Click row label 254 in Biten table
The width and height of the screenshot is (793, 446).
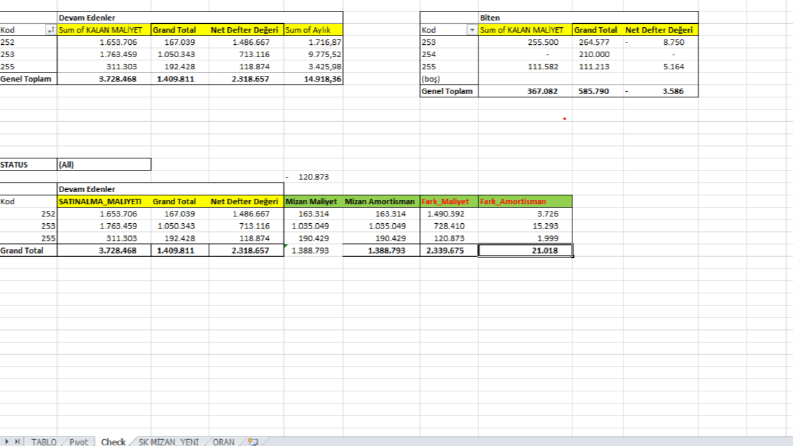(x=449, y=54)
